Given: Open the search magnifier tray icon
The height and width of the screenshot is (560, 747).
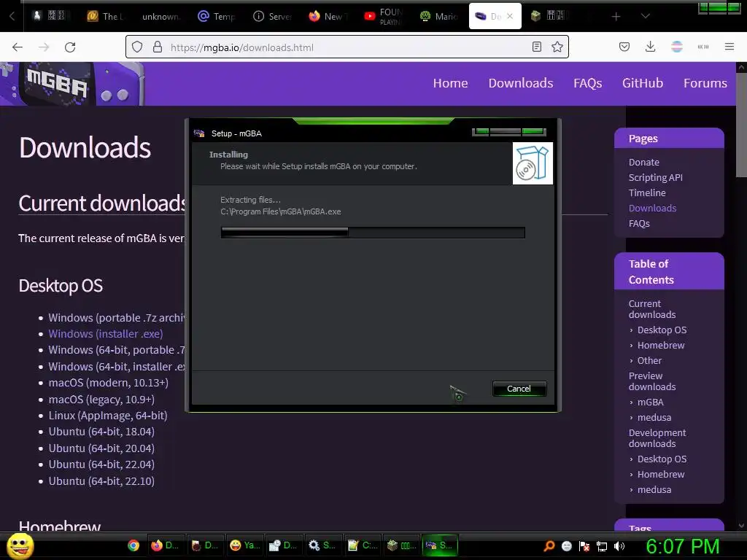Looking at the screenshot, I should point(549,546).
